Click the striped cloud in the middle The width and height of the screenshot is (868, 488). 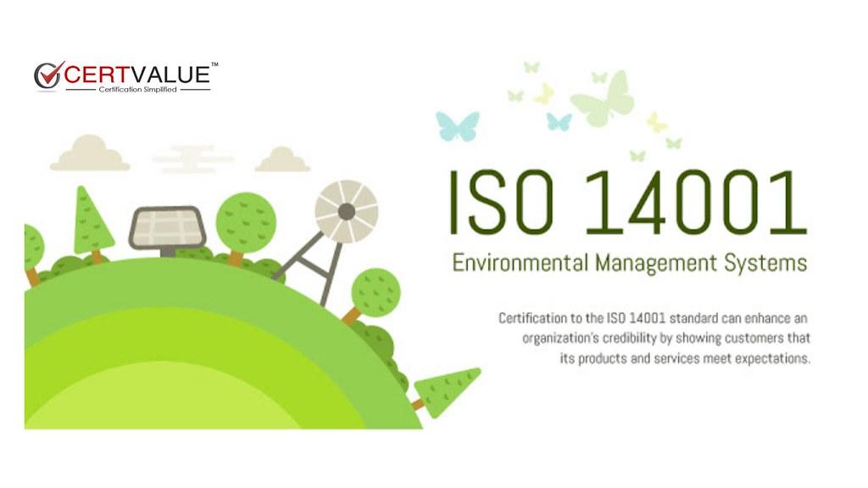click(193, 158)
